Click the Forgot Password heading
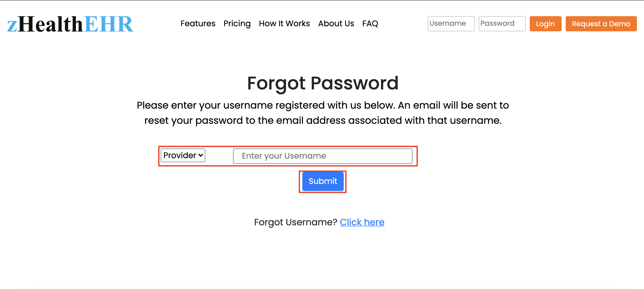Screen dimensions: 644x289 (x=323, y=83)
